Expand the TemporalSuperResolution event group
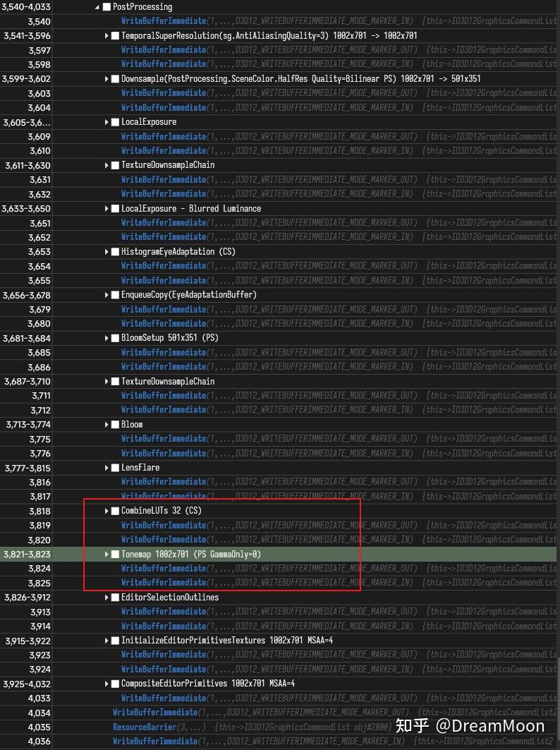The height and width of the screenshot is (750, 560). click(x=106, y=36)
